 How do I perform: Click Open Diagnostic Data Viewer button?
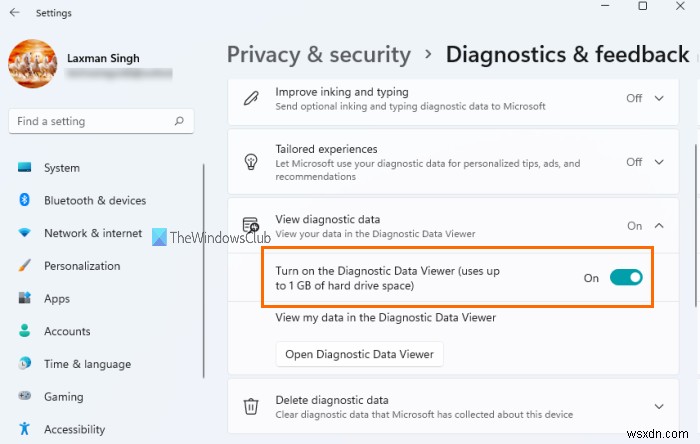tap(359, 354)
